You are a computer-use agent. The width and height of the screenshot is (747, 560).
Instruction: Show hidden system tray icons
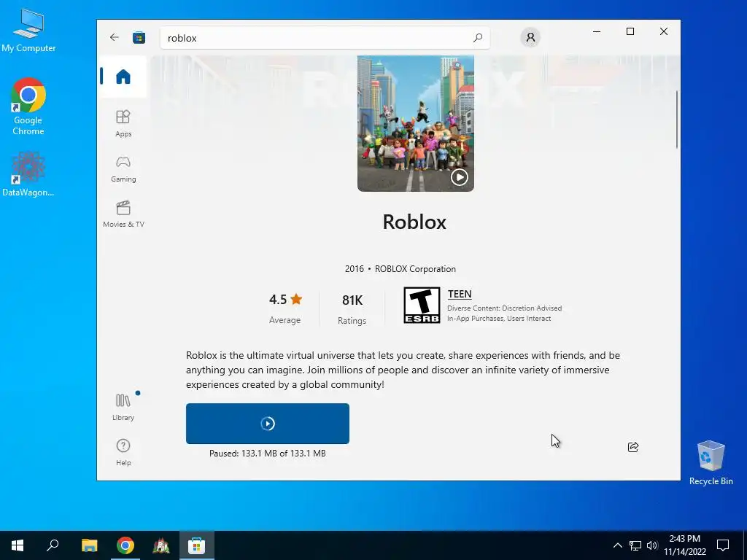(x=617, y=545)
